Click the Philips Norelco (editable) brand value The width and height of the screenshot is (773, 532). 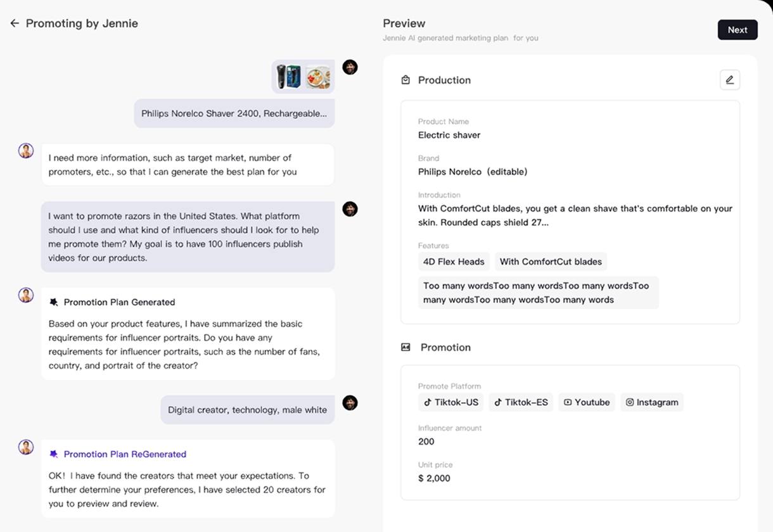473,172
